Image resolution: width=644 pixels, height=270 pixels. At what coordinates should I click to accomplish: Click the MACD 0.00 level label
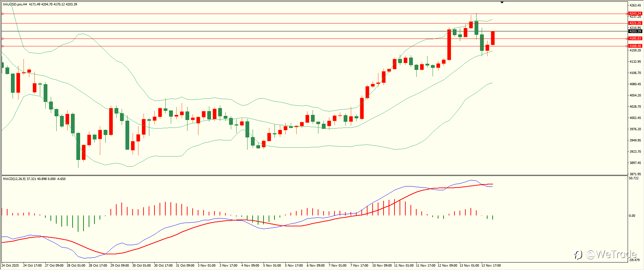coord(632,215)
